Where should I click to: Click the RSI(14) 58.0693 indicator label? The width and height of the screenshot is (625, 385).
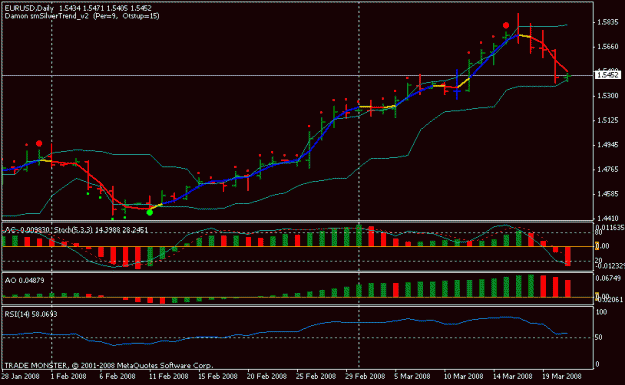tap(31, 314)
